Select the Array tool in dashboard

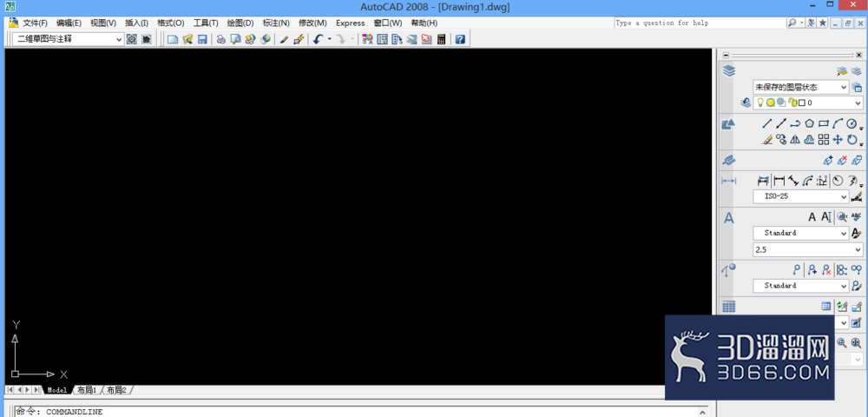824,140
